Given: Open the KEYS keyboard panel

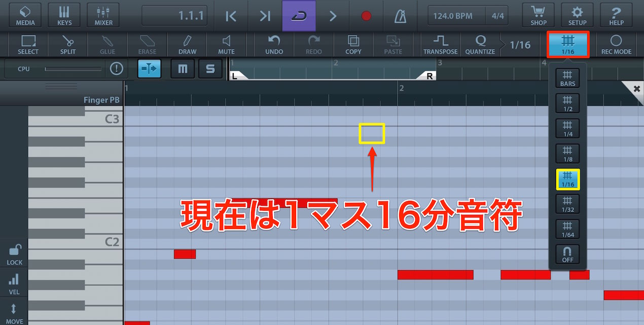Looking at the screenshot, I should click(x=64, y=15).
